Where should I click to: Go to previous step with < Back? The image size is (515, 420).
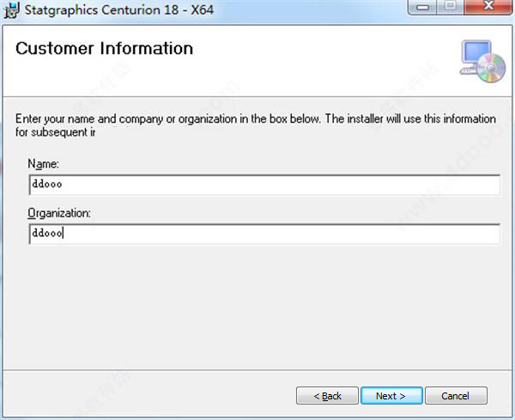(327, 396)
